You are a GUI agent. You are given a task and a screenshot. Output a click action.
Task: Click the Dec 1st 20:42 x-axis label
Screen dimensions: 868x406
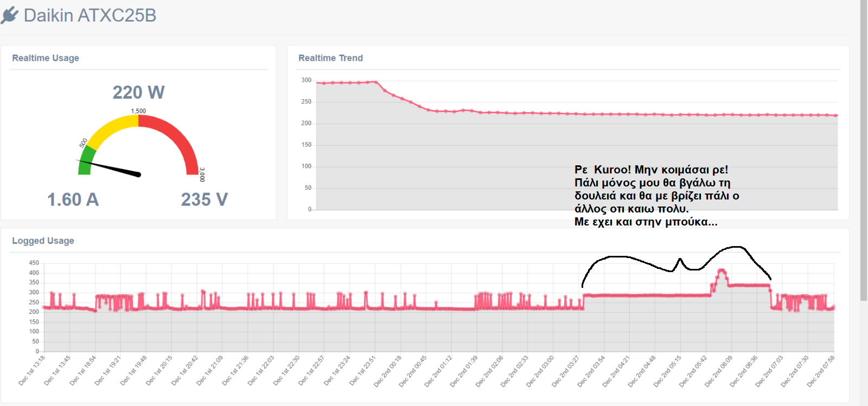point(185,370)
